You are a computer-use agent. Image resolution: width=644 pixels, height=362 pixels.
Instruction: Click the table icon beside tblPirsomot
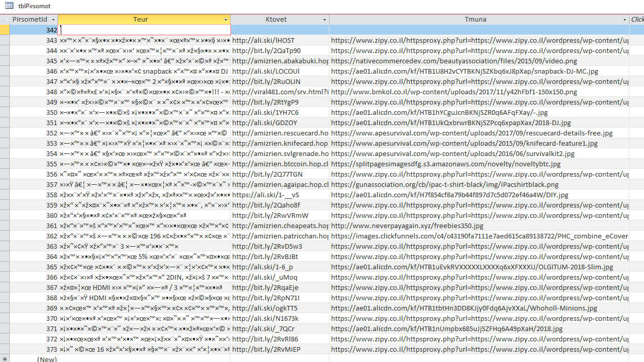(x=9, y=5)
